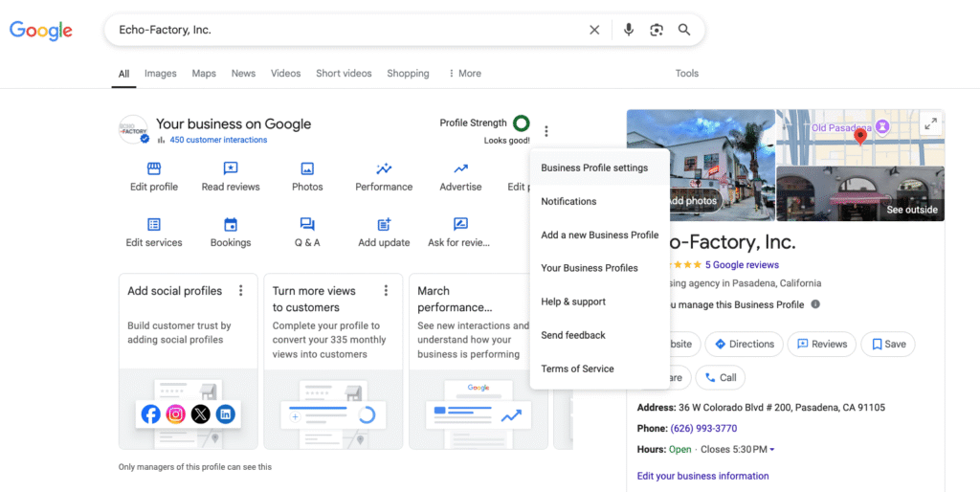
Task: Open options on Add social profiles card
Action: (x=240, y=291)
